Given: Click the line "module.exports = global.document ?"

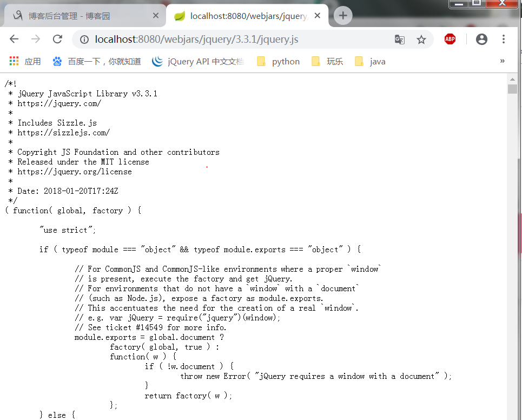Looking at the screenshot, I should 149,337.
